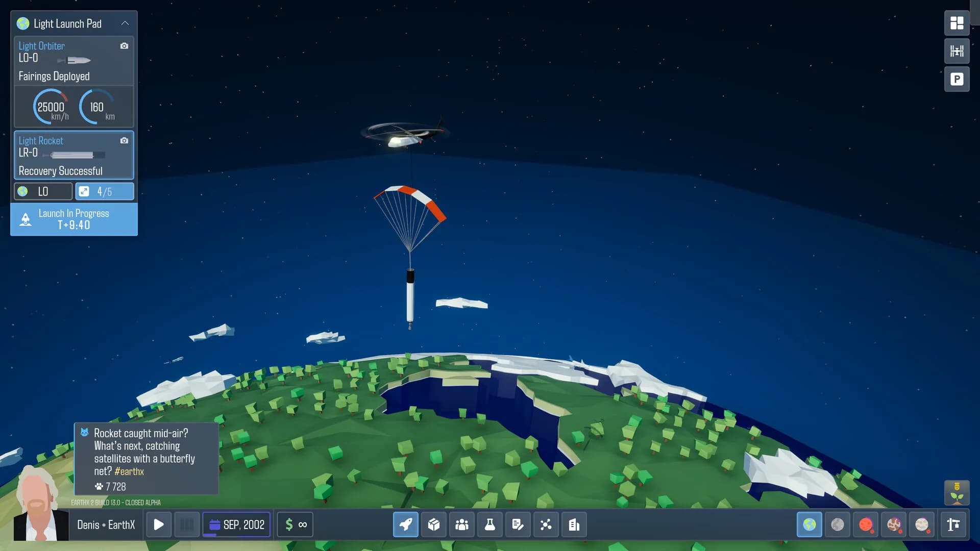This screenshot has height=551, width=980.
Task: Open the P panel icon
Action: tap(957, 79)
